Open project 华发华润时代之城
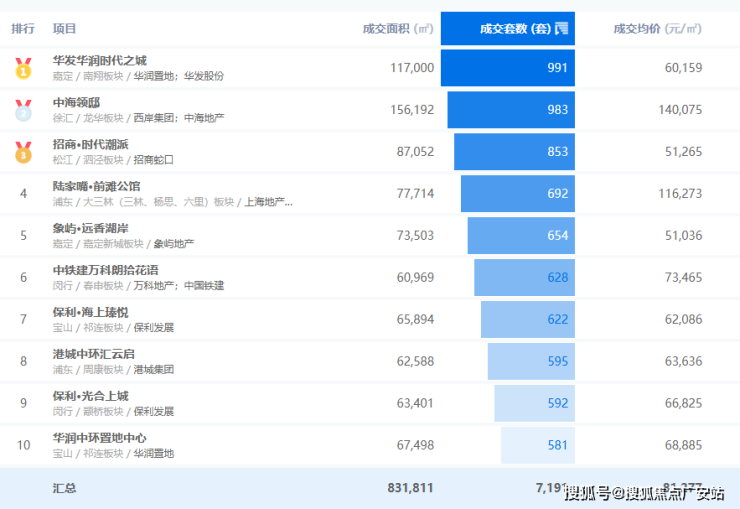The height and width of the screenshot is (509, 740). coord(100,60)
